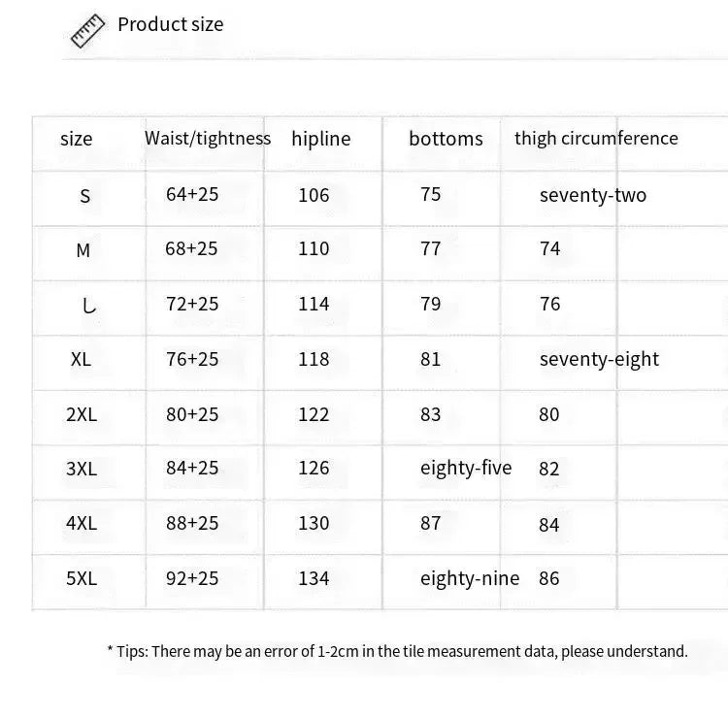The width and height of the screenshot is (728, 716).
Task: Click the S size row label
Action: pos(84,196)
